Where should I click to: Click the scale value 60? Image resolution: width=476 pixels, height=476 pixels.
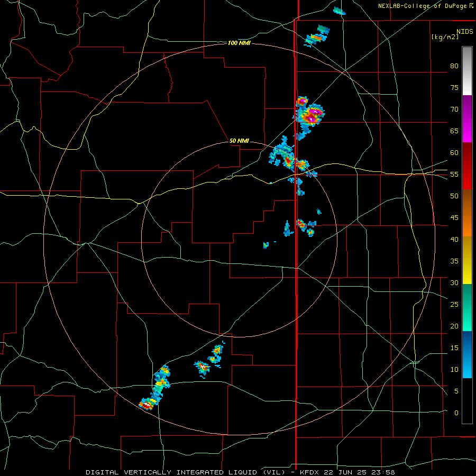coord(454,153)
